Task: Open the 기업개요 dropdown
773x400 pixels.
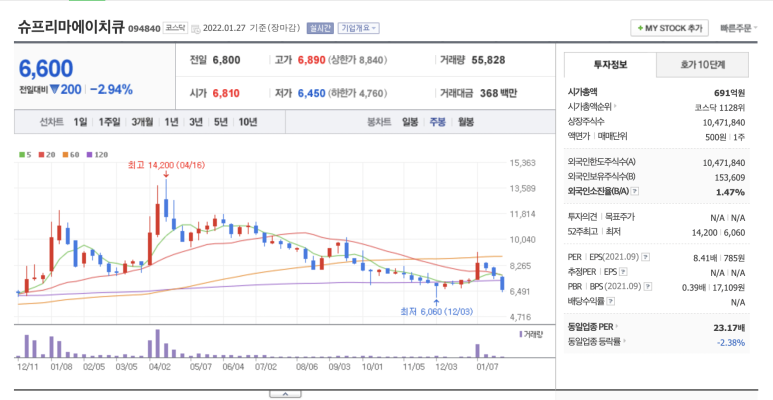Action: pyautogui.click(x=358, y=28)
